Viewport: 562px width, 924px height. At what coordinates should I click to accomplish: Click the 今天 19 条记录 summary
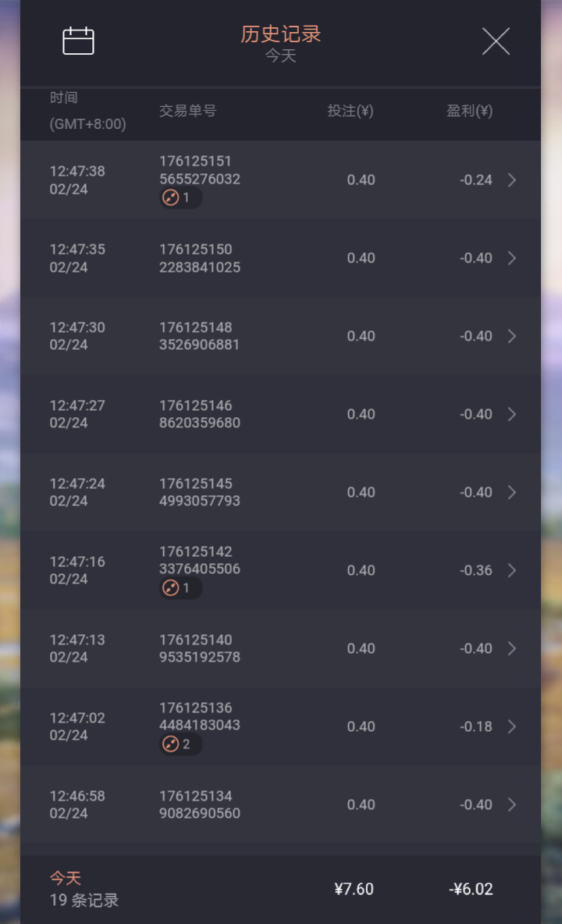pyautogui.click(x=84, y=890)
